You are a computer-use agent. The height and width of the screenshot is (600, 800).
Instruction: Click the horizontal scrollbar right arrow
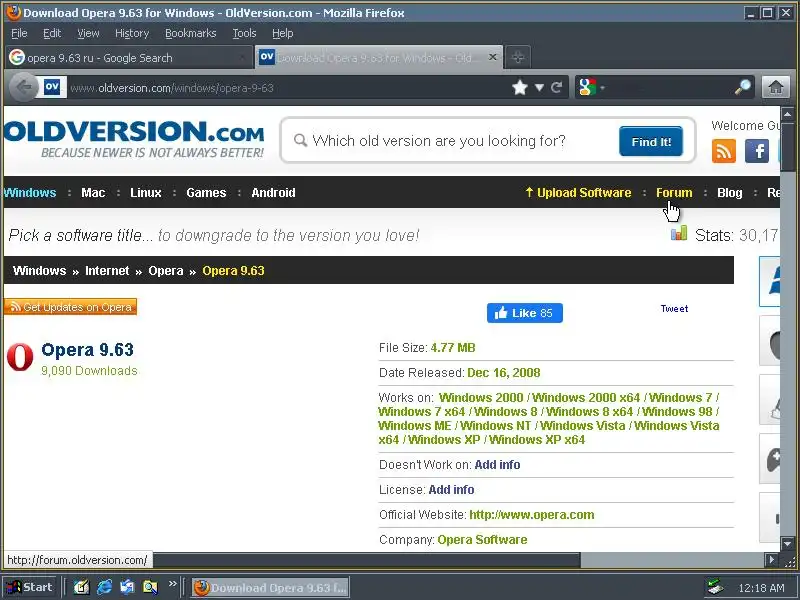(772, 560)
